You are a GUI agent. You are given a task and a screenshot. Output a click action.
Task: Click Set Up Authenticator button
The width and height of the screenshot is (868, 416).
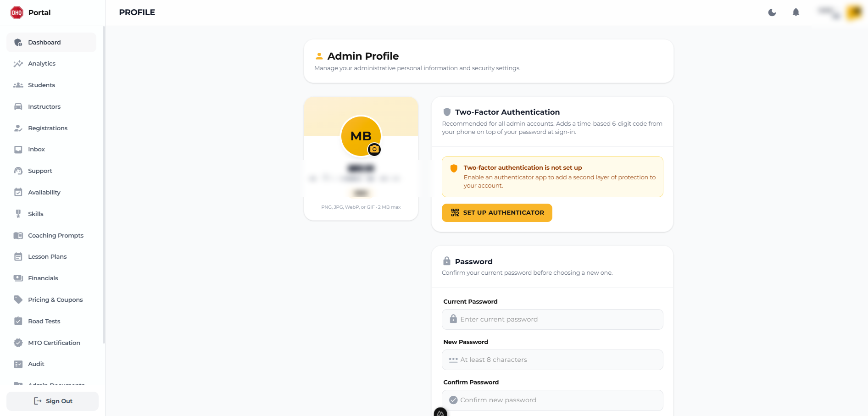click(x=497, y=213)
